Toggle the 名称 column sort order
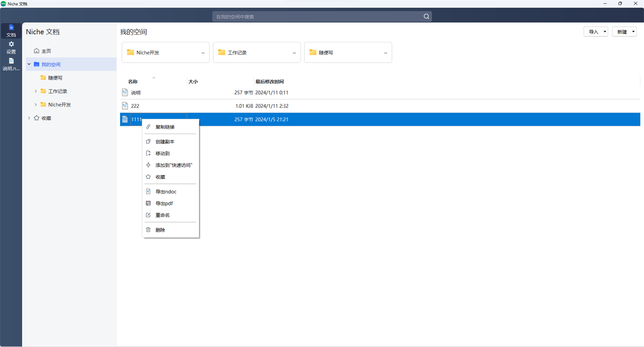The image size is (644, 347). [x=154, y=78]
